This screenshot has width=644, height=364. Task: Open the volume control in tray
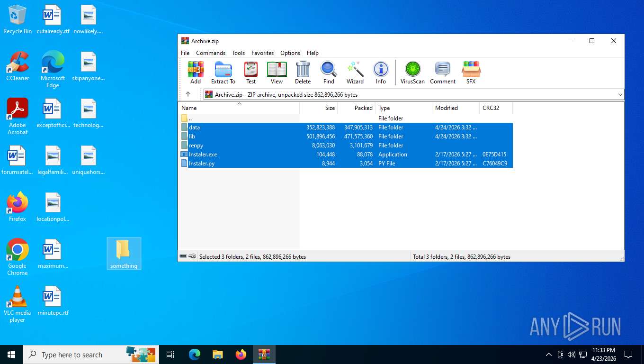(x=571, y=355)
